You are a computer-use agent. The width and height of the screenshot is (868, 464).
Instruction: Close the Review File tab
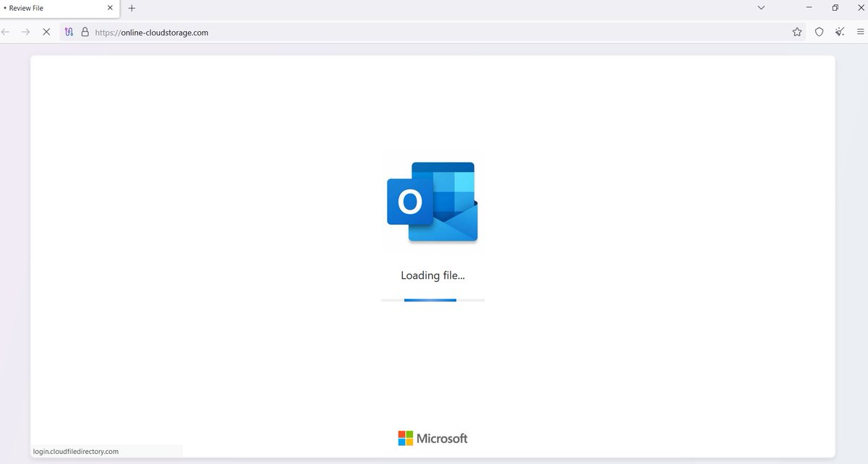(110, 8)
